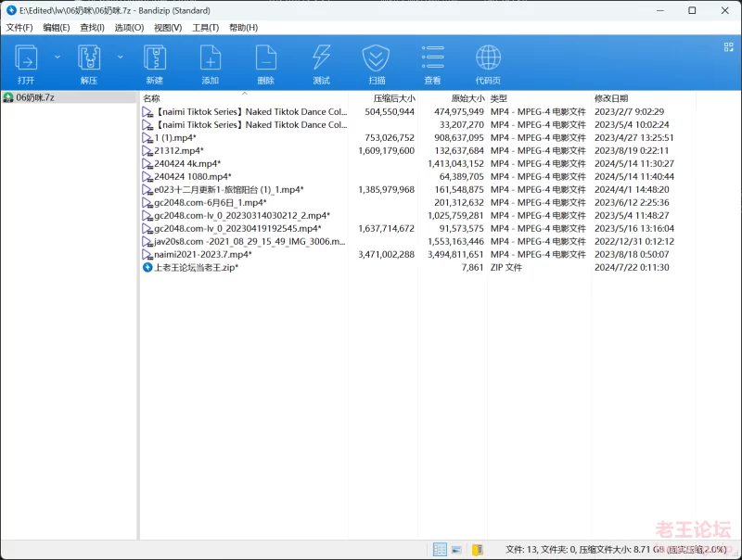
Task: Click the blue icon of 上老王论坛当老王.zip
Action: click(x=147, y=267)
